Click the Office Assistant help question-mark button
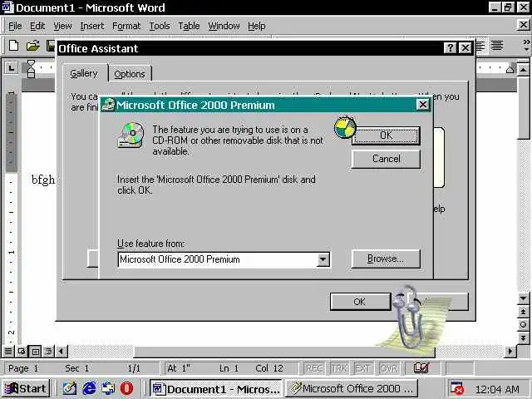This screenshot has height=399, width=532. click(450, 48)
